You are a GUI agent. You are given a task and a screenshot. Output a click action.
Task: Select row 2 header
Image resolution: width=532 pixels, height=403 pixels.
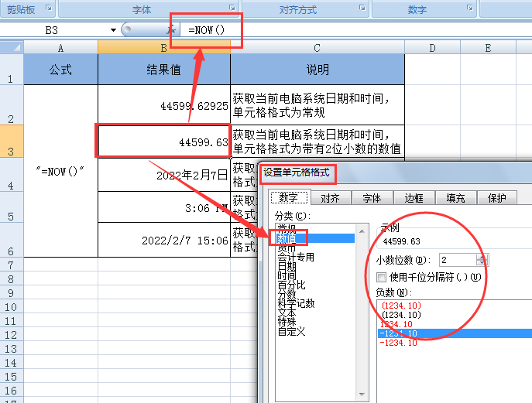click(x=12, y=104)
